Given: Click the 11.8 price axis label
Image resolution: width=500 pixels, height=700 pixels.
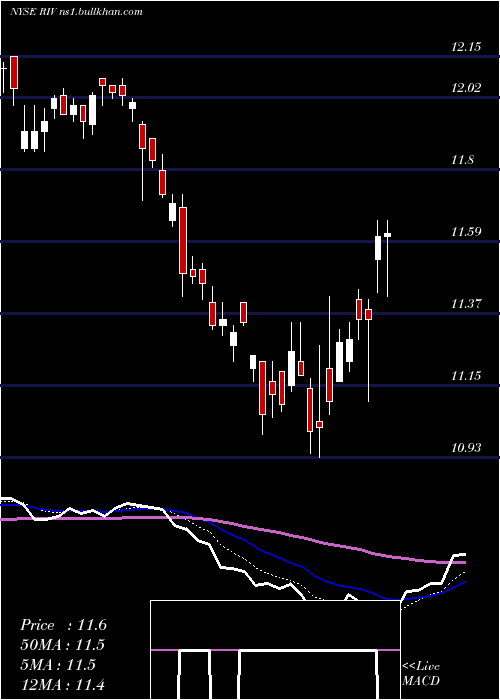Looking at the screenshot, I should (462, 159).
